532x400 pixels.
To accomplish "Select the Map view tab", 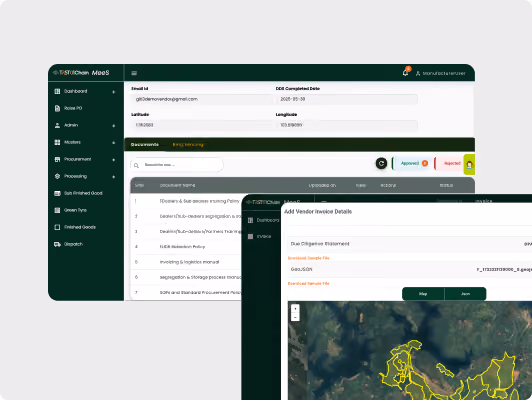I will pos(423,294).
